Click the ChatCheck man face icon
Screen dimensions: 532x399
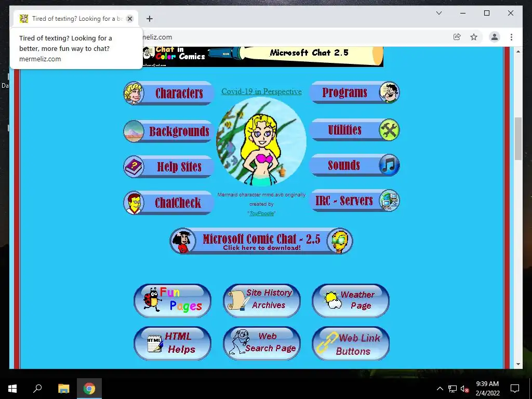tap(134, 203)
